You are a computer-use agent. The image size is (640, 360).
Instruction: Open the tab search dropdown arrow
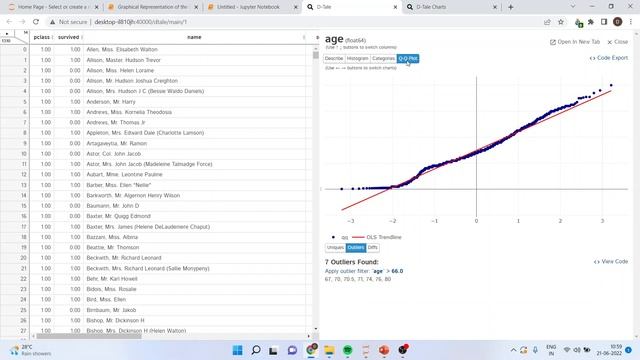(573, 7)
